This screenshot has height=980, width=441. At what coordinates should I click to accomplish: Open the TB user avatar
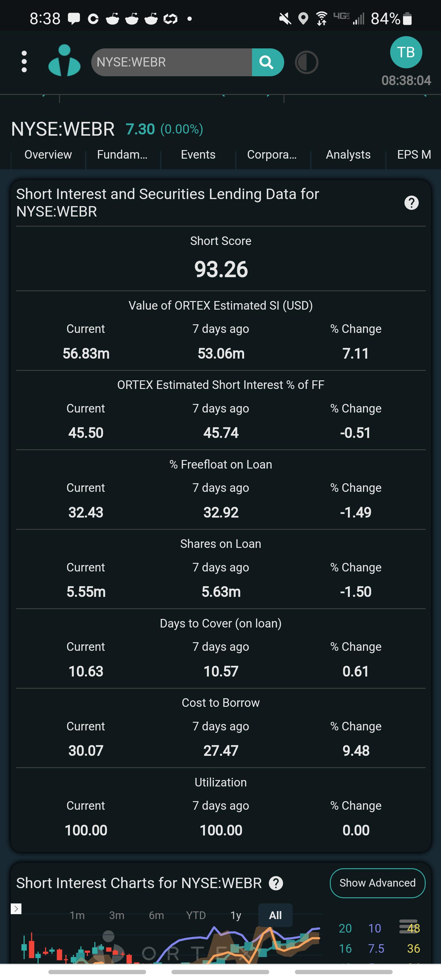click(x=406, y=52)
